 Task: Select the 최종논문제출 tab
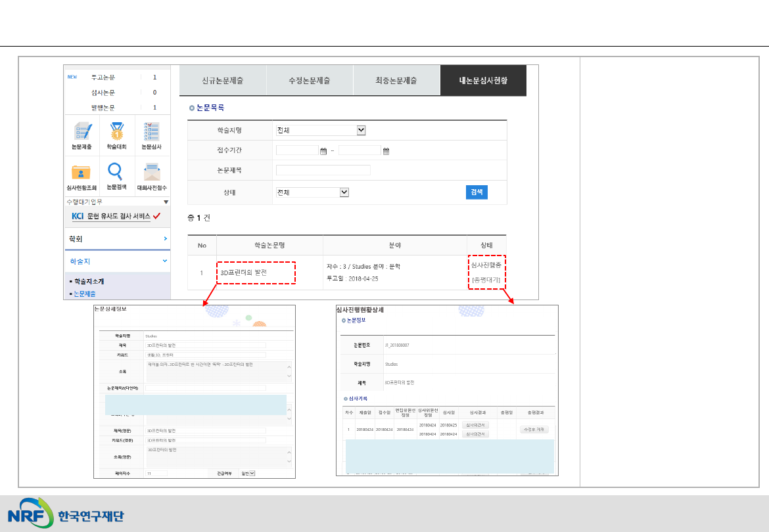(x=396, y=81)
